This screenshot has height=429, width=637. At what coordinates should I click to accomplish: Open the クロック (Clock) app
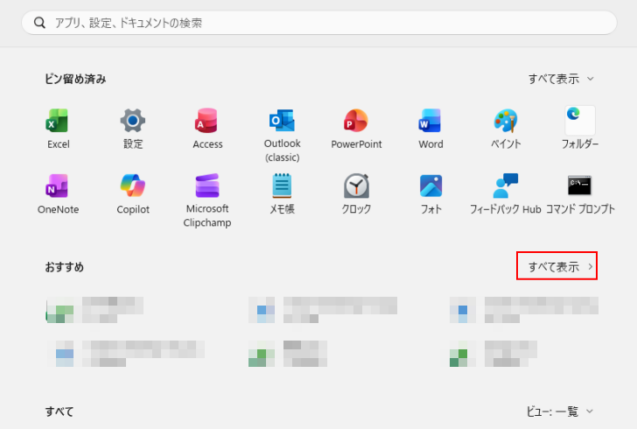[356, 194]
